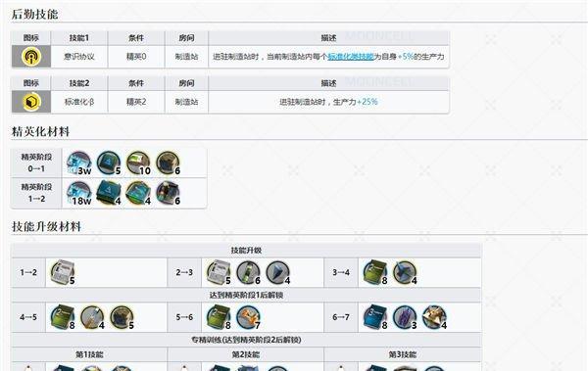The image size is (588, 371).
Task: Open the 18w LMD icon in 精英阶段 1→2
Action: click(x=78, y=194)
